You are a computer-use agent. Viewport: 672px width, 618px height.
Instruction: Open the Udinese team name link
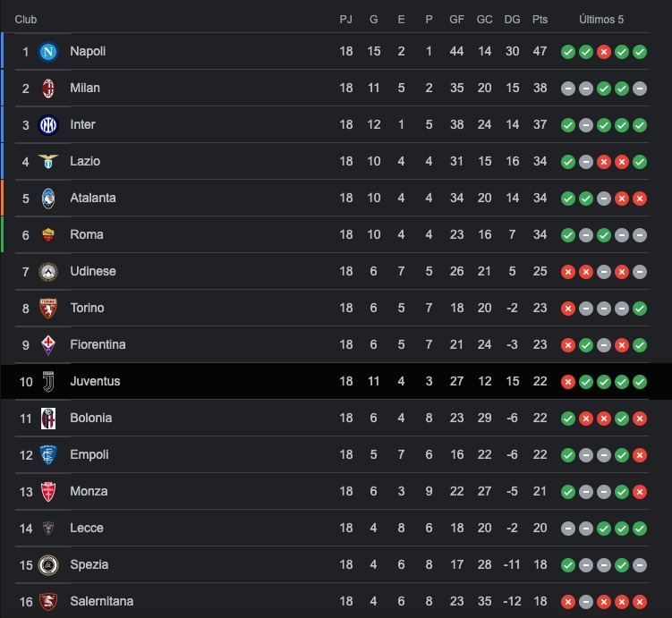pos(93,272)
